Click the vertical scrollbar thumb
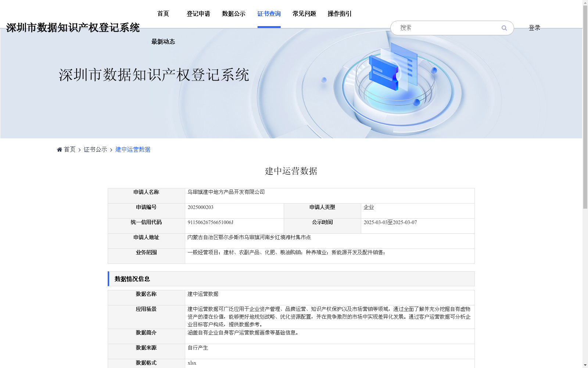Screen dimensions: 588x368 (x=585, y=107)
